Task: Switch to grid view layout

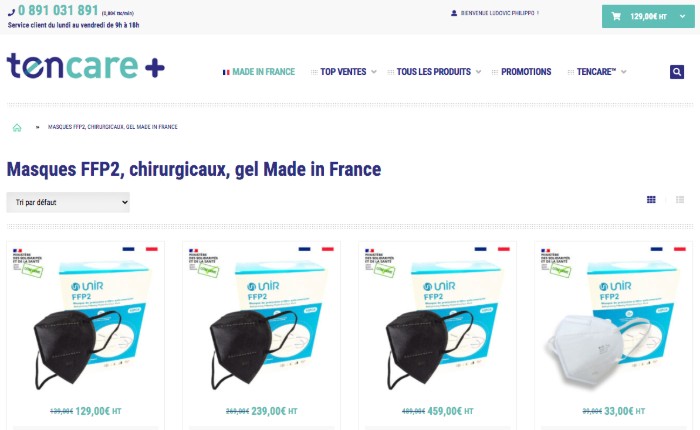Action: tap(651, 200)
